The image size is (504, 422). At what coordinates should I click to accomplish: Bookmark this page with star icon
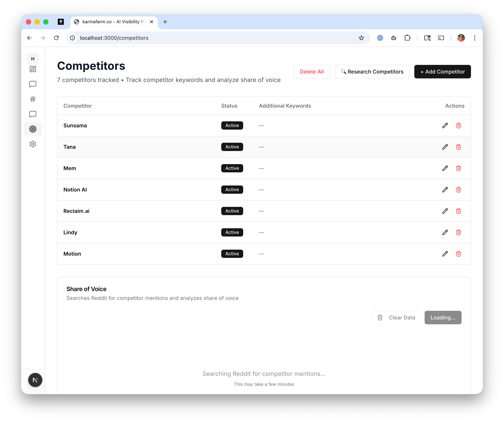coord(361,38)
